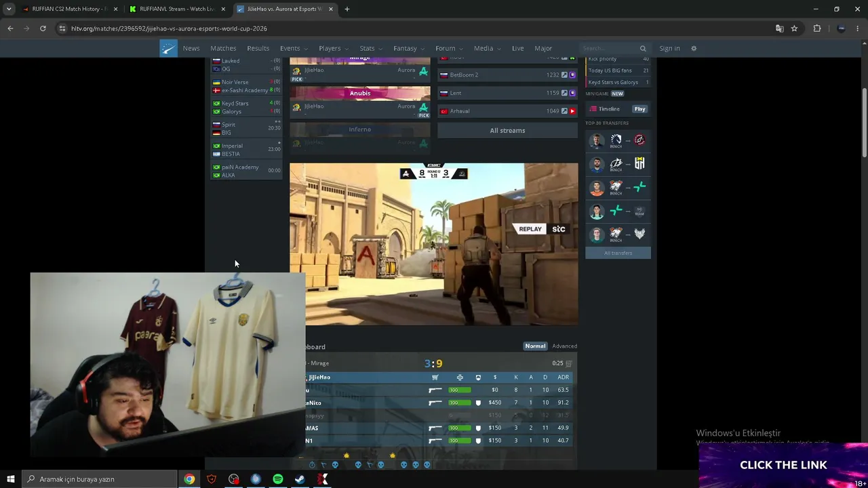868x488 pixels.
Task: Click external link icon on Lent row
Action: point(564,93)
